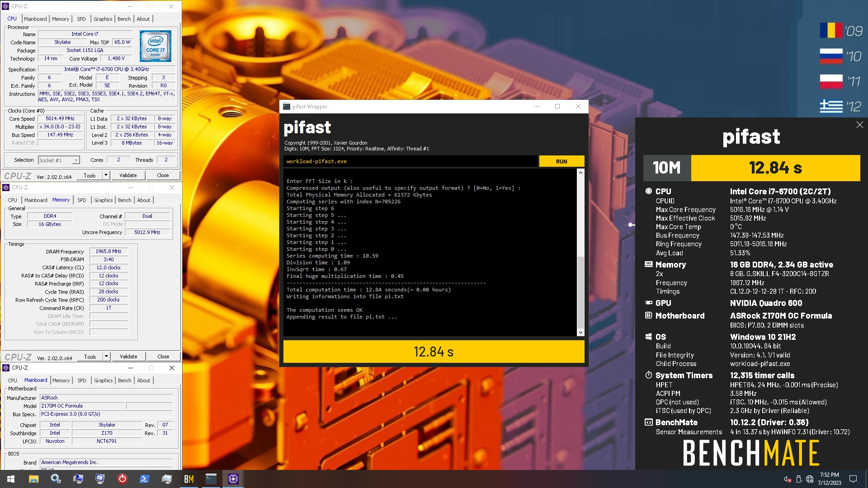
Task: Click the Z170M OC Formula model field
Action: 82,406
